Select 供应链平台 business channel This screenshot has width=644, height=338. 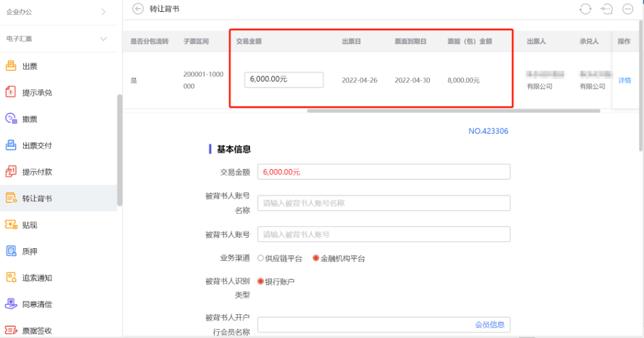[261, 258]
